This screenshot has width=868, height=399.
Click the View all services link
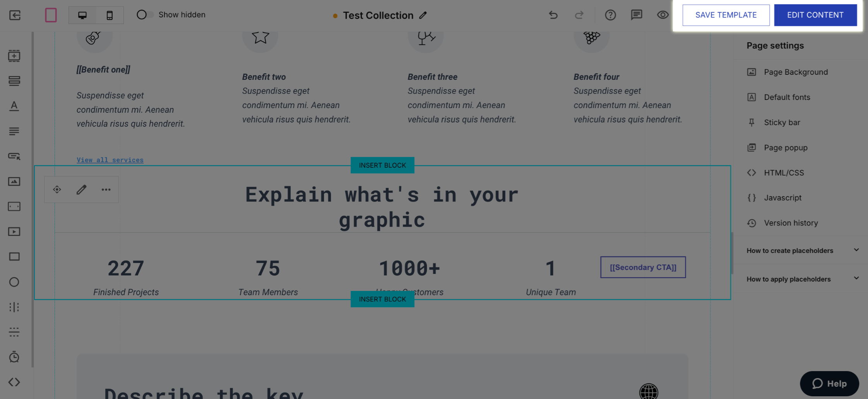110,160
